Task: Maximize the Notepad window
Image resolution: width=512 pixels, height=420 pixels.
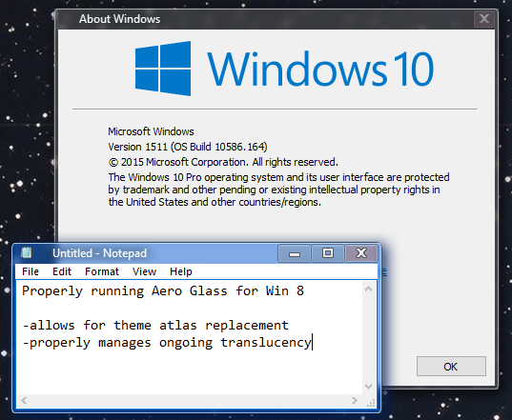Action: 328,253
